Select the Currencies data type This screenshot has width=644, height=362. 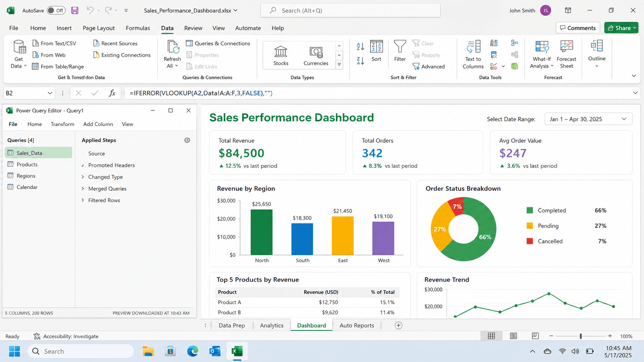pos(316,55)
